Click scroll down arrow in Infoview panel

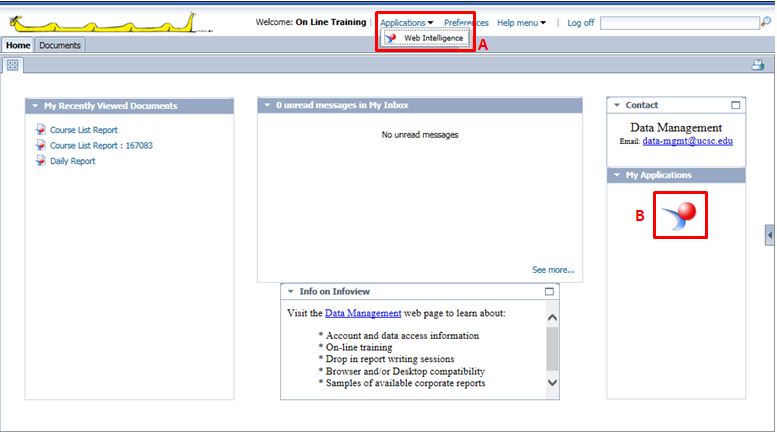coord(552,383)
